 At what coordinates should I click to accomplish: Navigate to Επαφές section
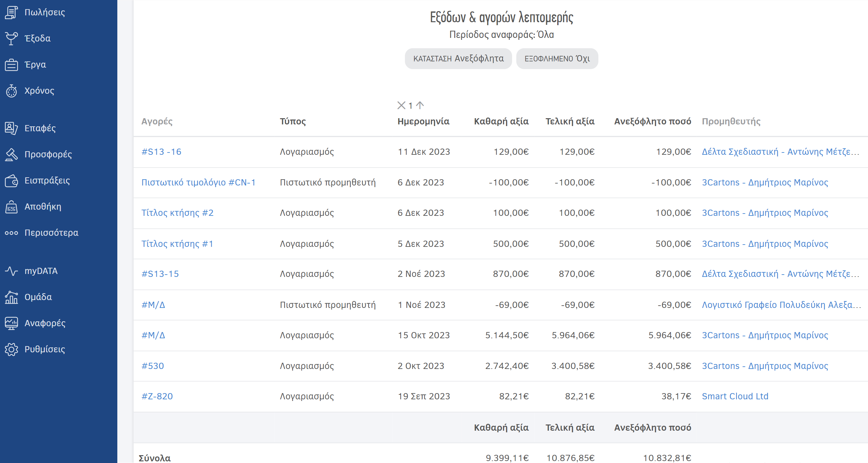[x=40, y=128]
